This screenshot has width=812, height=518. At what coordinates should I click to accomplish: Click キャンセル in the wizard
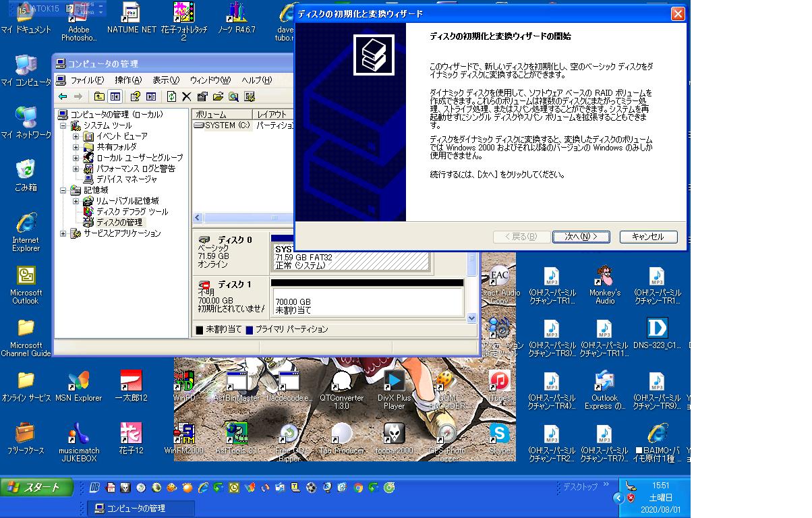coord(648,237)
